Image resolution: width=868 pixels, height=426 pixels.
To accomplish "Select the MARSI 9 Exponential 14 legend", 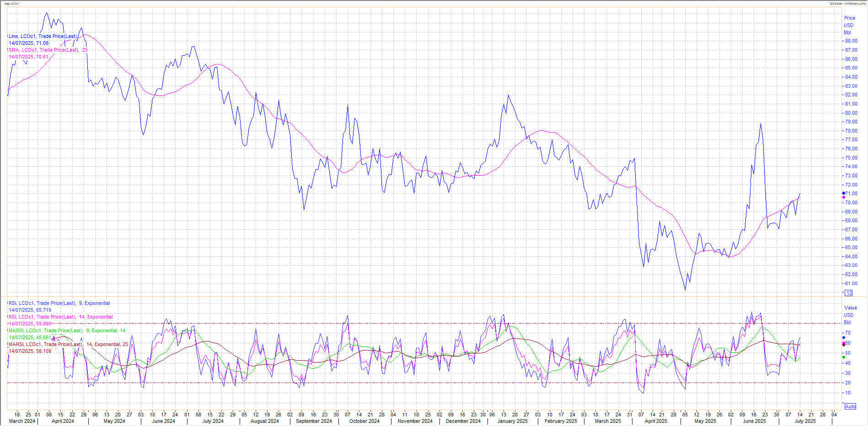I will [x=67, y=330].
